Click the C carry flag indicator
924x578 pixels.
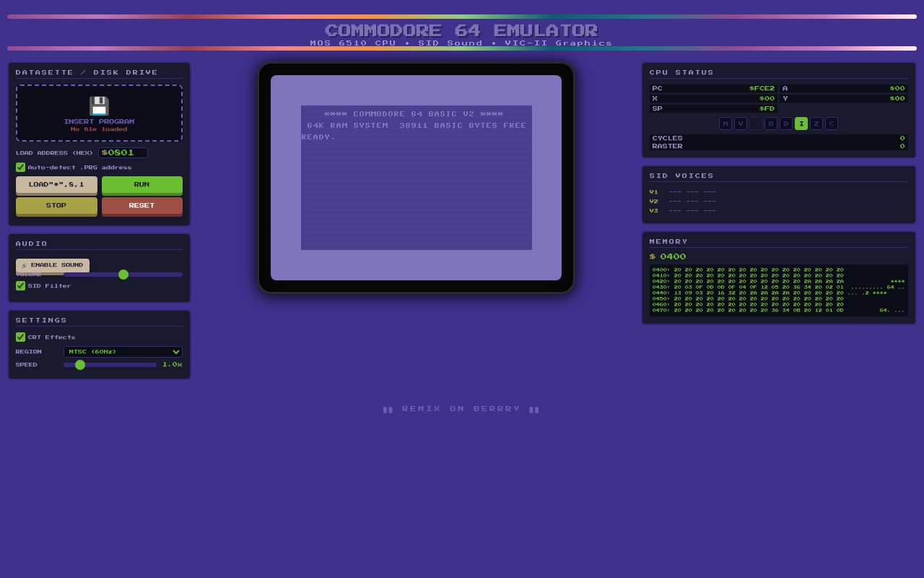click(x=831, y=124)
